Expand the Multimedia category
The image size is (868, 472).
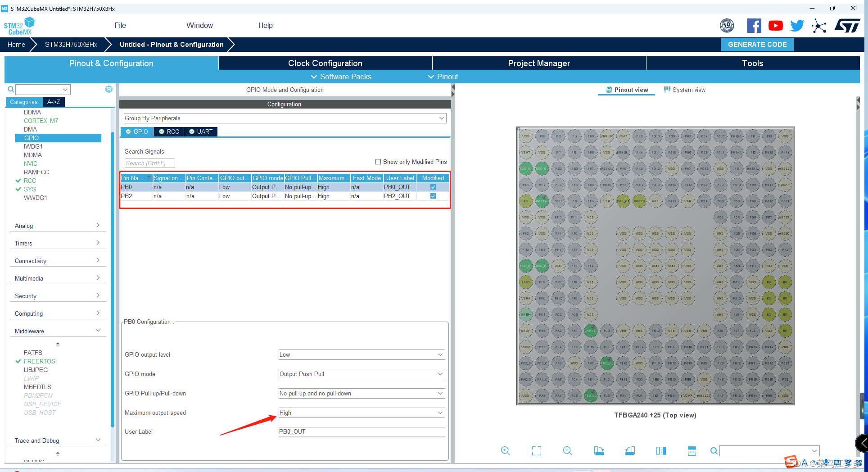pyautogui.click(x=58, y=278)
